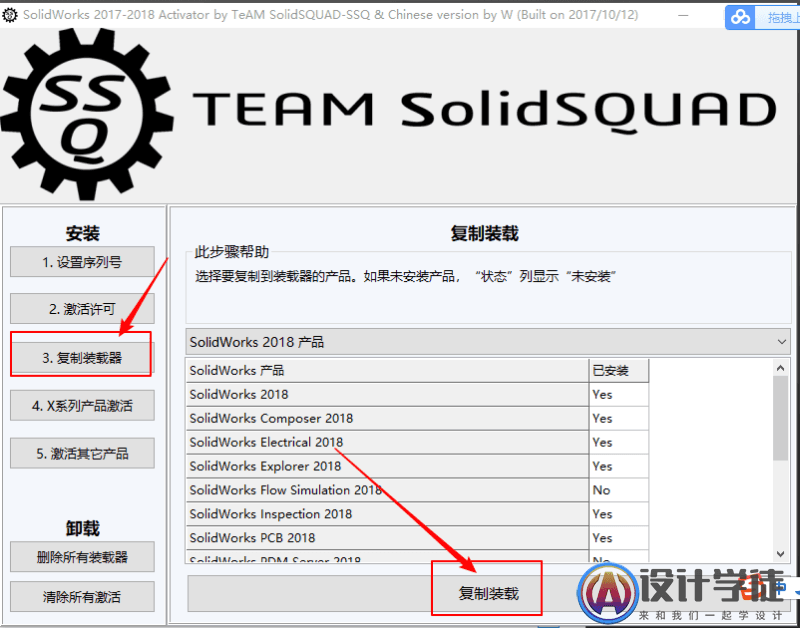This screenshot has height=628, width=800.
Task: Click the 复制装载 button at bottom
Action: coord(488,593)
